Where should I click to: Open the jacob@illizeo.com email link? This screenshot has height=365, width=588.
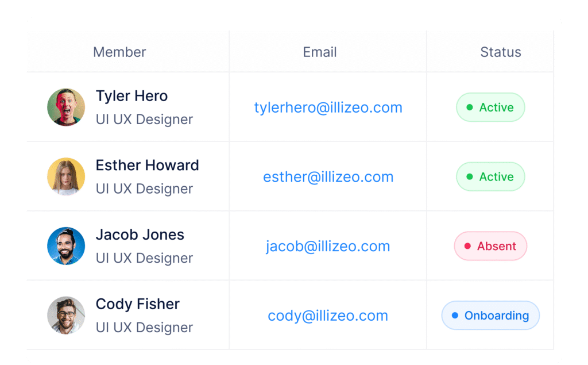click(x=328, y=247)
